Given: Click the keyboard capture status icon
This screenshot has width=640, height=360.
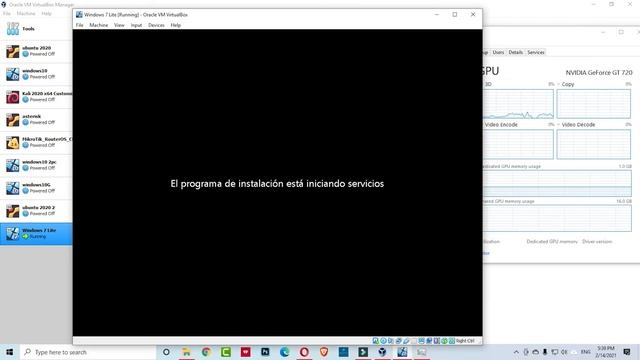Looking at the screenshot, I should 452,341.
